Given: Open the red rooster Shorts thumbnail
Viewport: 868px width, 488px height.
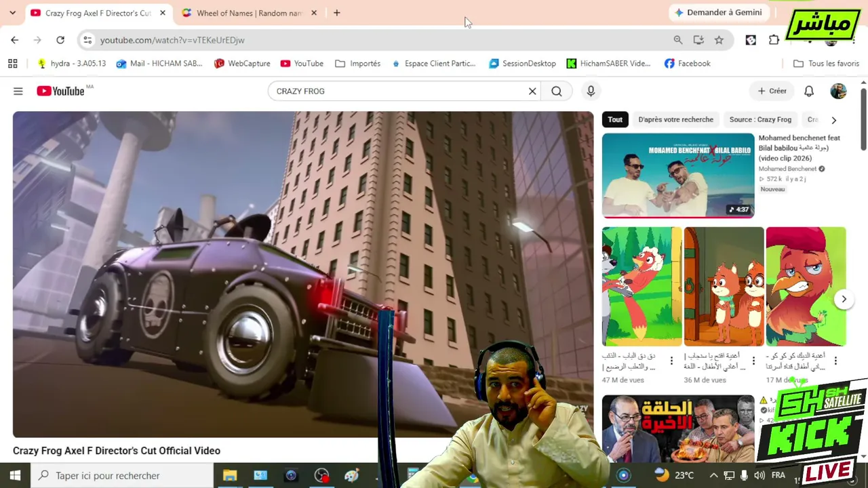Looking at the screenshot, I should tap(806, 287).
